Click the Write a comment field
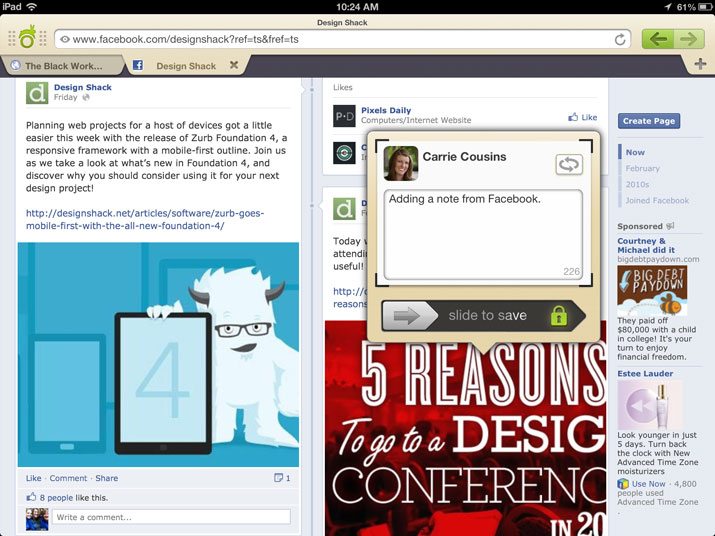The height and width of the screenshot is (536, 715). tap(171, 517)
